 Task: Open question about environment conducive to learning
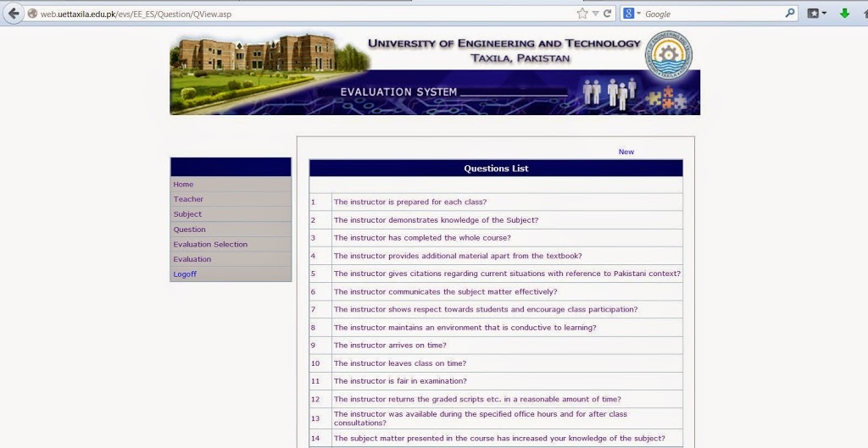pyautogui.click(x=465, y=328)
